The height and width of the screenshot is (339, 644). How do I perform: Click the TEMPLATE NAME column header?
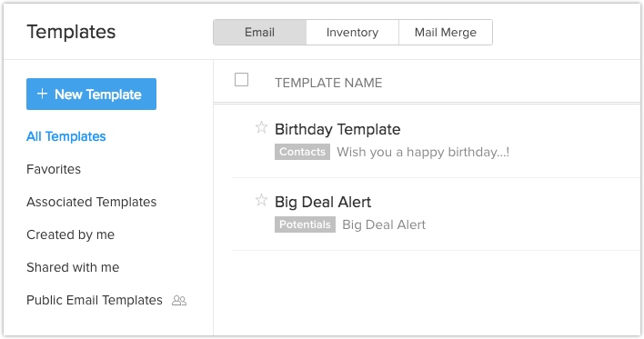[x=328, y=83]
